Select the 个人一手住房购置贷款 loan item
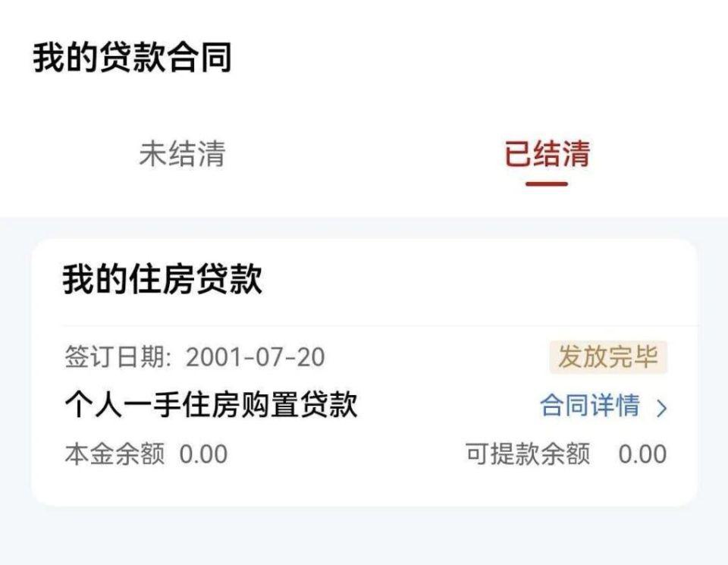Image resolution: width=728 pixels, height=565 pixels. (x=212, y=405)
